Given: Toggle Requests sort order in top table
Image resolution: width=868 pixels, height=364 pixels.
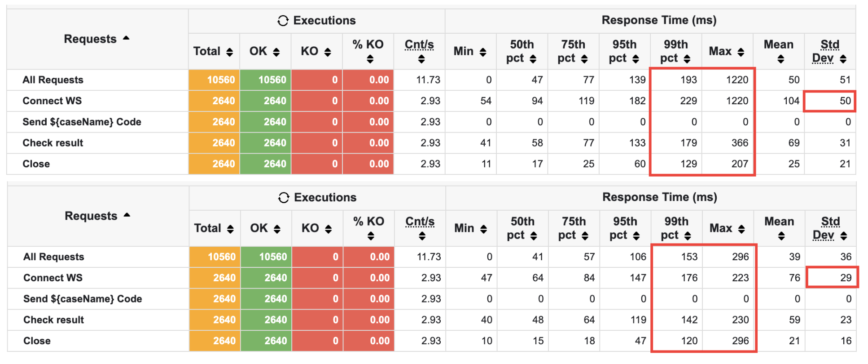Looking at the screenshot, I should (x=126, y=39).
